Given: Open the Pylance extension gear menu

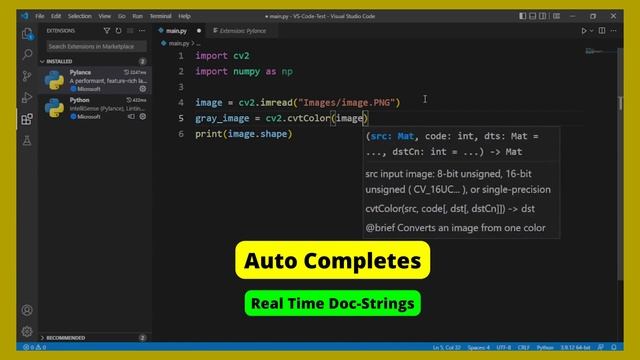Looking at the screenshot, I should point(143,89).
